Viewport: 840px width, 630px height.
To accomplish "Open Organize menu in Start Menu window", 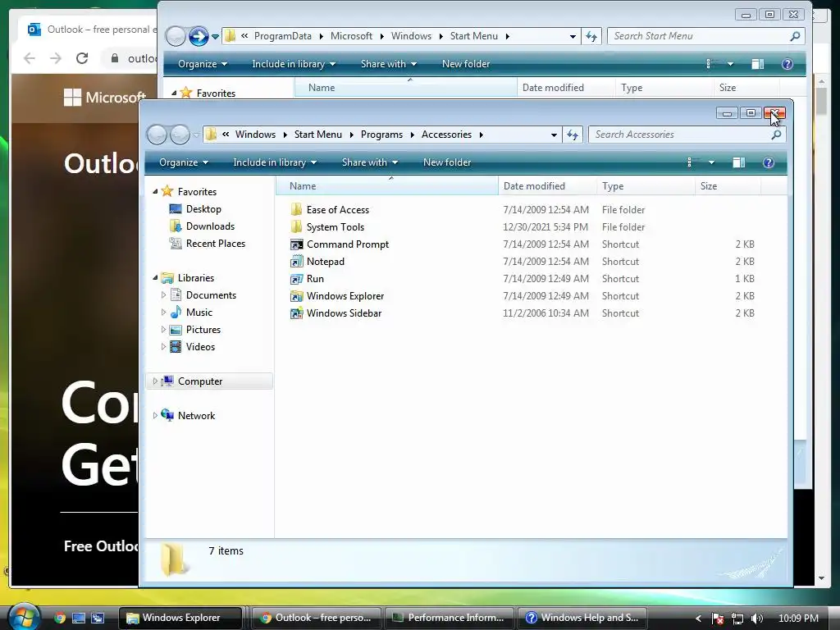I will pyautogui.click(x=202, y=64).
